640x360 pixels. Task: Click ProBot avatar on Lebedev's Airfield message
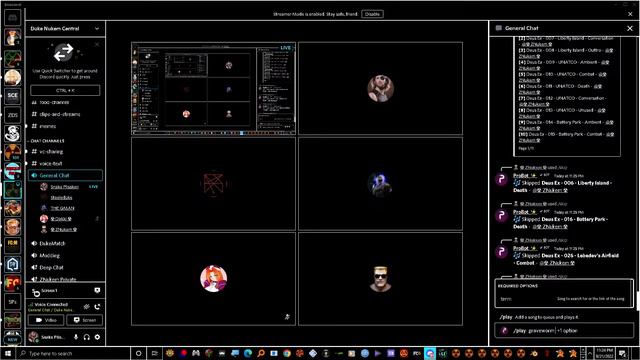pyautogui.click(x=502, y=252)
